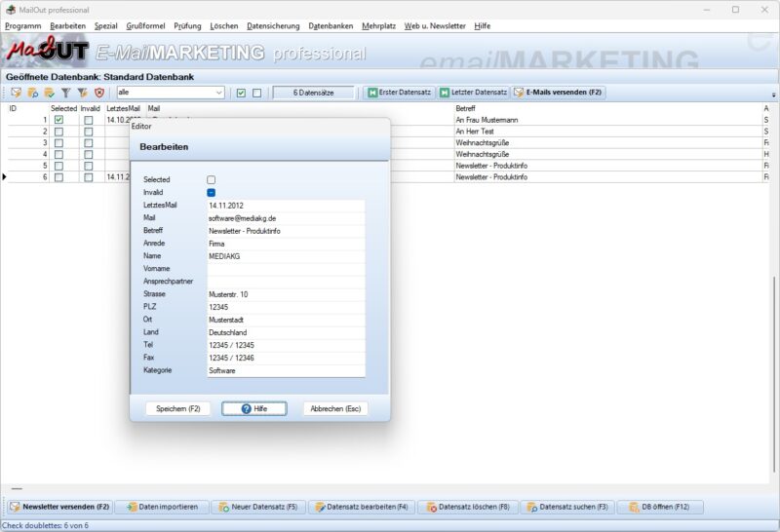Click the select-all checked box toolbar icon
Screen dimensions: 780x532
coord(241,93)
